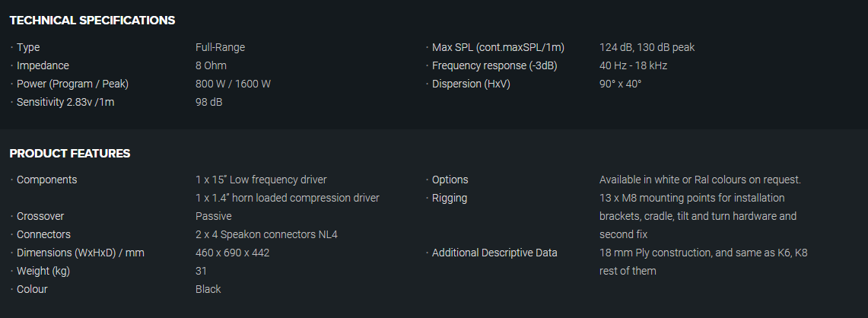Click the 98 dB sensitivity value

[x=208, y=102]
